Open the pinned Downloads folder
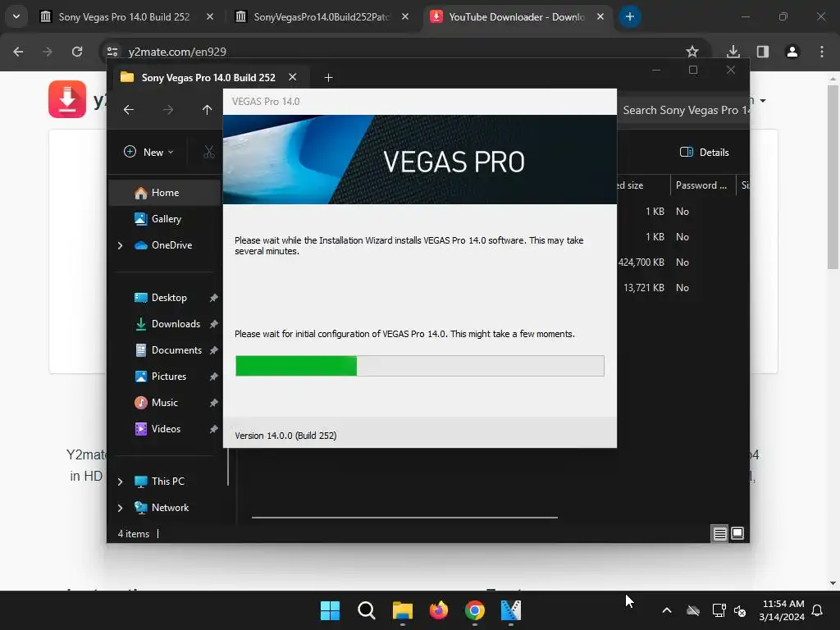 (176, 323)
